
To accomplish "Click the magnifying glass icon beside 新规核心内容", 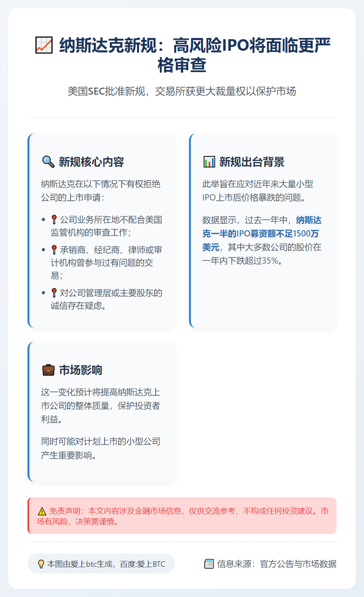I will pyautogui.click(x=48, y=162).
